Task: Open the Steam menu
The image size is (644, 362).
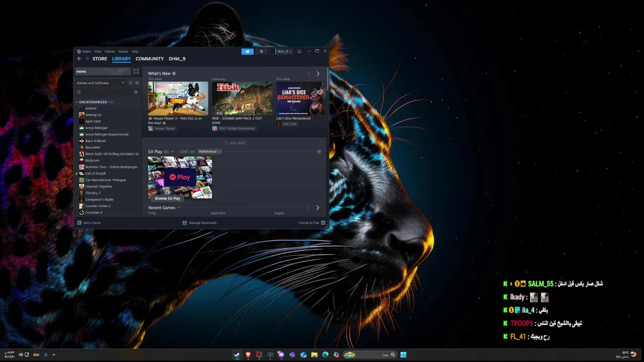Action: (x=87, y=51)
